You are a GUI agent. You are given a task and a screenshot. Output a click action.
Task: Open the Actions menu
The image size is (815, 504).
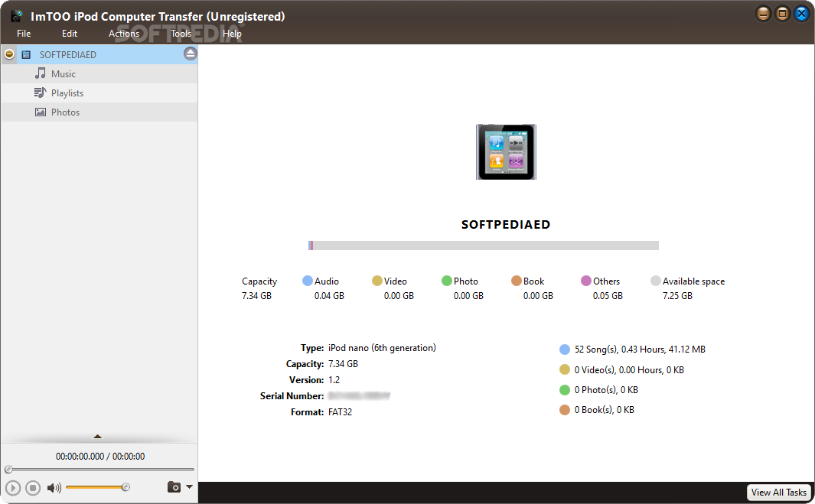click(124, 34)
